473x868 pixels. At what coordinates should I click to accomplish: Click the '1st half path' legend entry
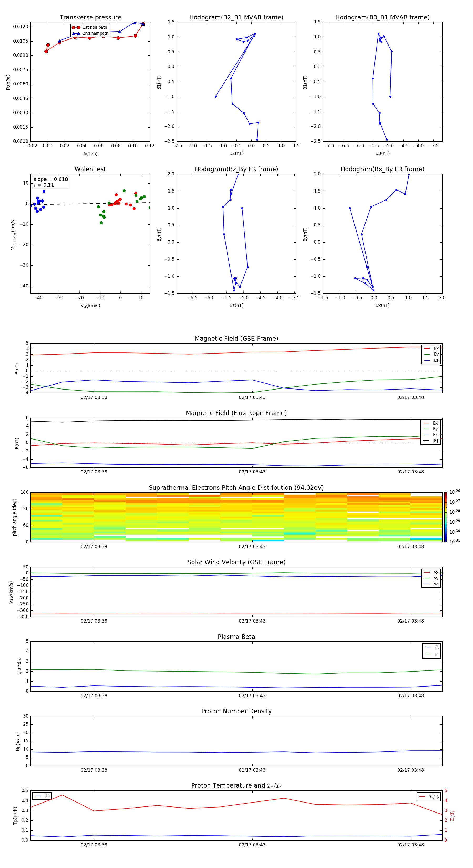click(90, 27)
